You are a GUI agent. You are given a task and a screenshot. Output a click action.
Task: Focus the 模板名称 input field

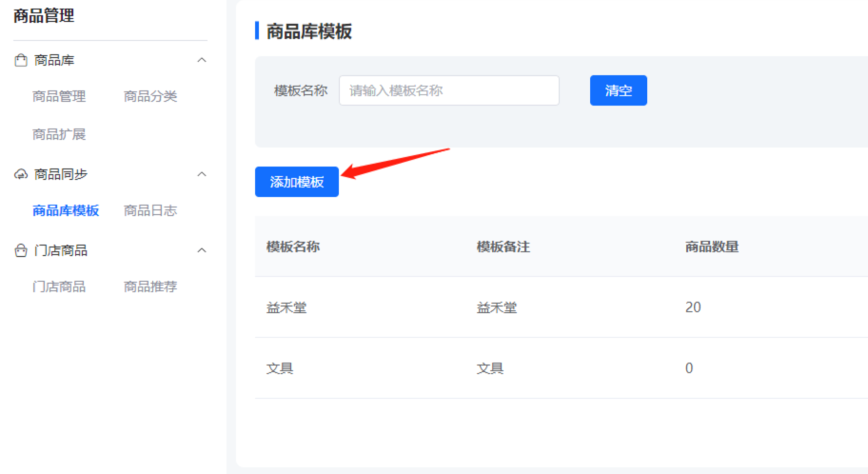[449, 90]
